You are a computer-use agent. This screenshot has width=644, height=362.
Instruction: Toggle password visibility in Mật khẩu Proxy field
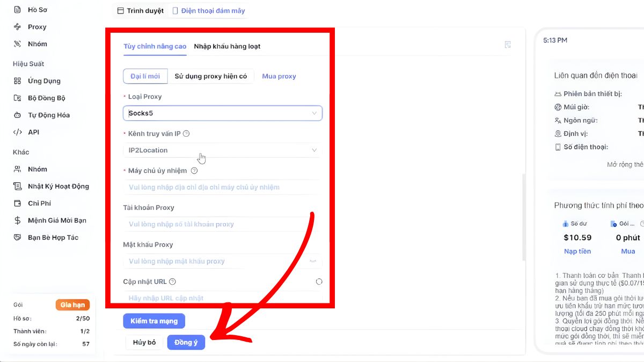click(313, 261)
